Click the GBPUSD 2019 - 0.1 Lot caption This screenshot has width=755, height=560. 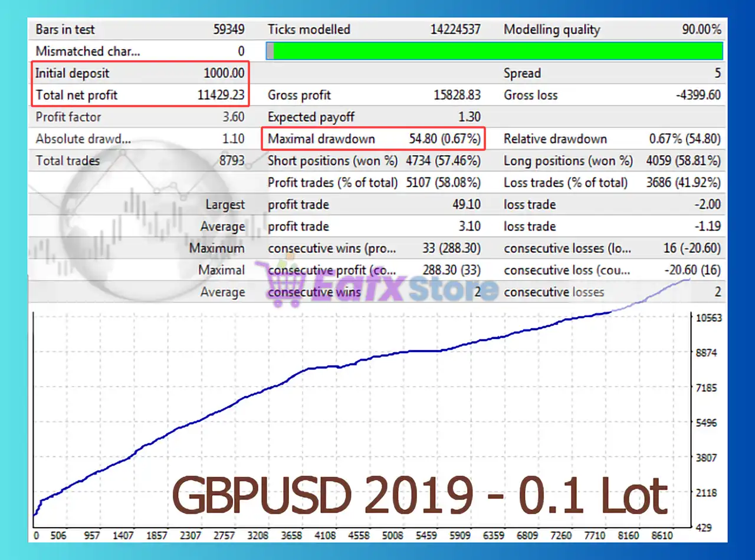(420, 496)
